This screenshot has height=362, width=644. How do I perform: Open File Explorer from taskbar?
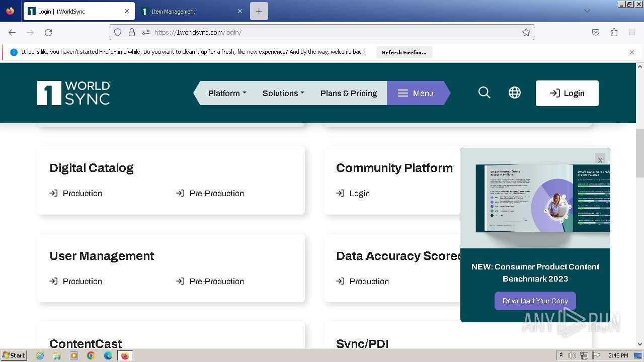click(57, 355)
